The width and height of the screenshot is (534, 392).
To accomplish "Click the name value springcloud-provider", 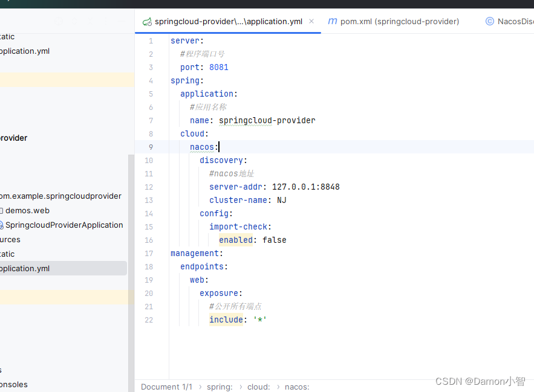I will coord(267,120).
